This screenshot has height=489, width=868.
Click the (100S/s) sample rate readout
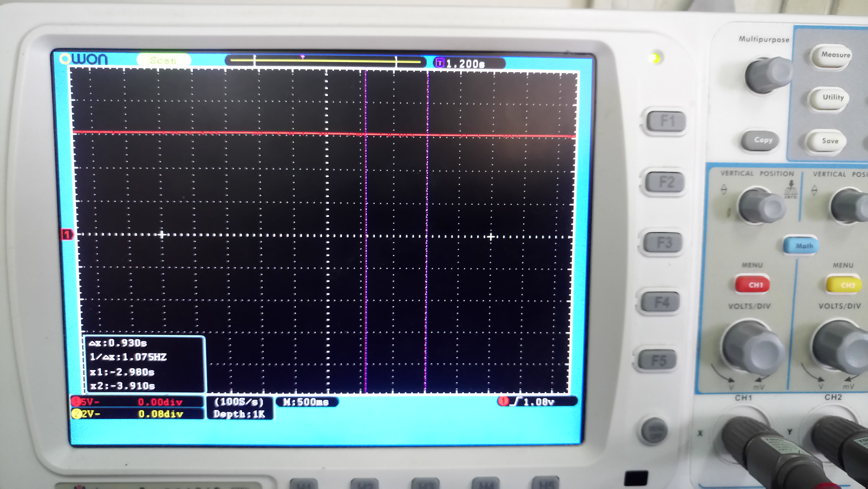(239, 402)
